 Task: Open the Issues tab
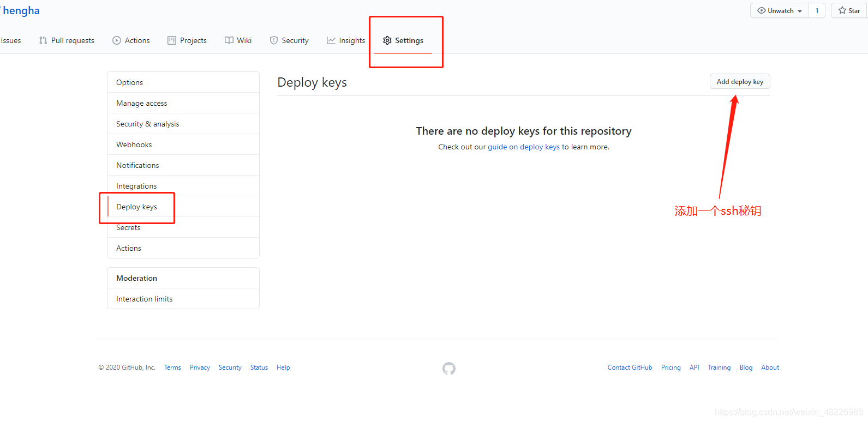(x=11, y=40)
